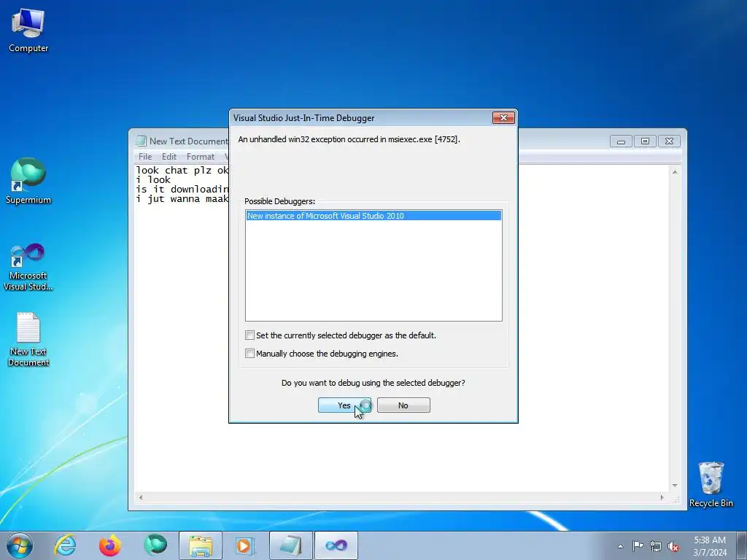Open the clock showing 5:38 AM
The height and width of the screenshot is (560, 747).
tap(710, 546)
